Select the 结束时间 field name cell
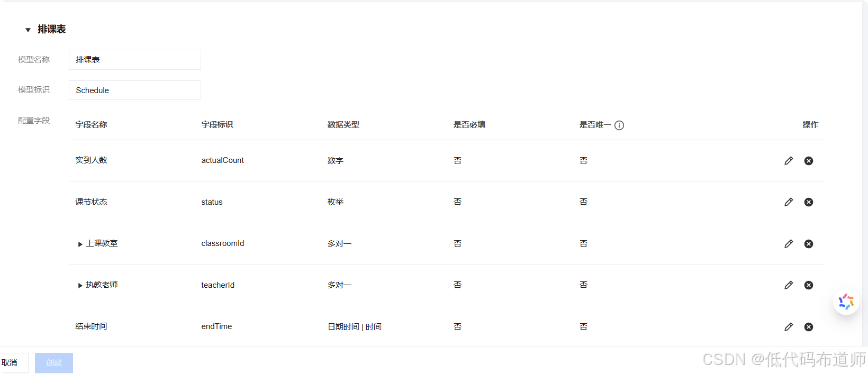This screenshot has height=374, width=868. pyautogui.click(x=91, y=326)
